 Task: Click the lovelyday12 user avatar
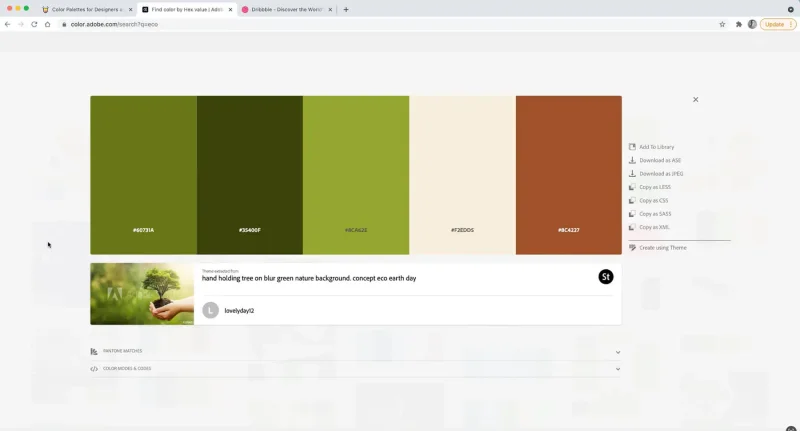pos(210,310)
